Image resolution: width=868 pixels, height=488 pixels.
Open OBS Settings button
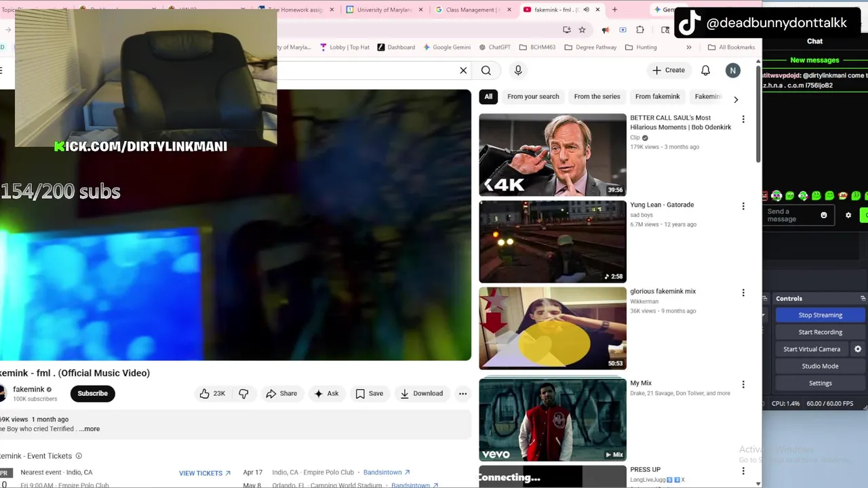click(x=820, y=383)
